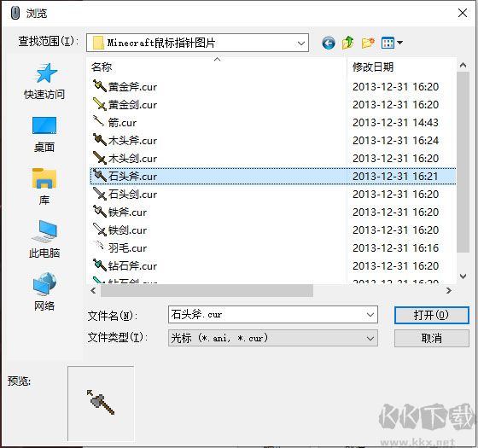
Task: Click the date 2013-12-31 14:43
Action: (395, 123)
